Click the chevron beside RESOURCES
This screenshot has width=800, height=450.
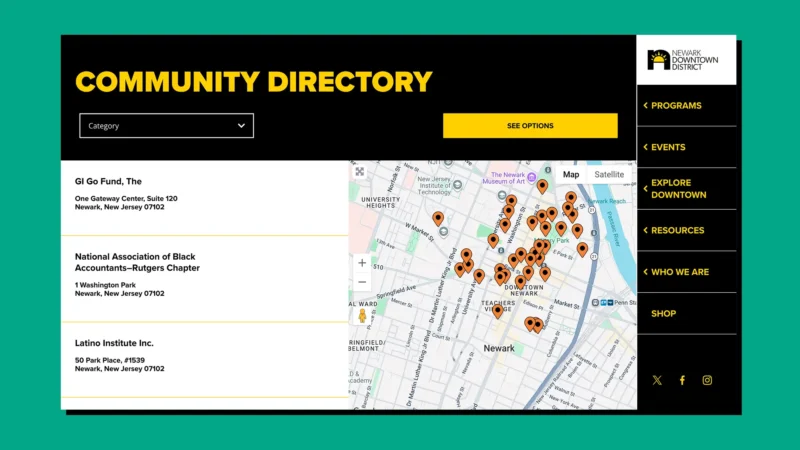click(x=645, y=230)
